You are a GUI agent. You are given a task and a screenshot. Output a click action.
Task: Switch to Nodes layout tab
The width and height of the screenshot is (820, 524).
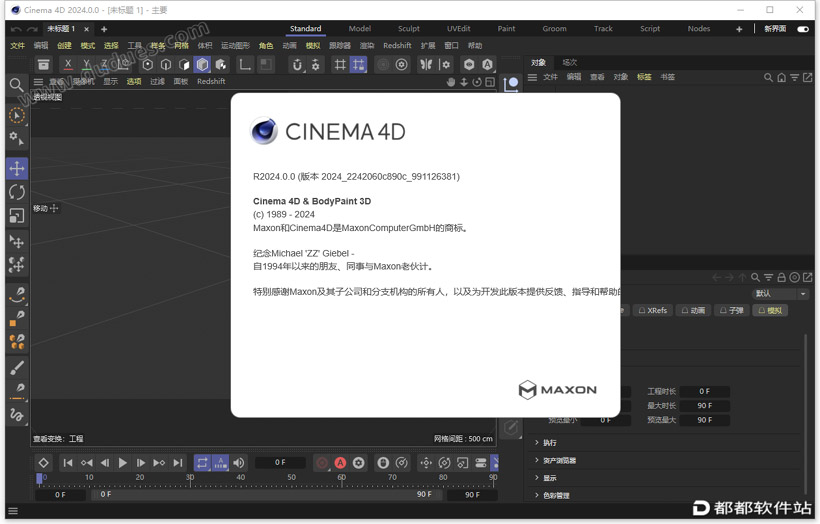pyautogui.click(x=699, y=29)
